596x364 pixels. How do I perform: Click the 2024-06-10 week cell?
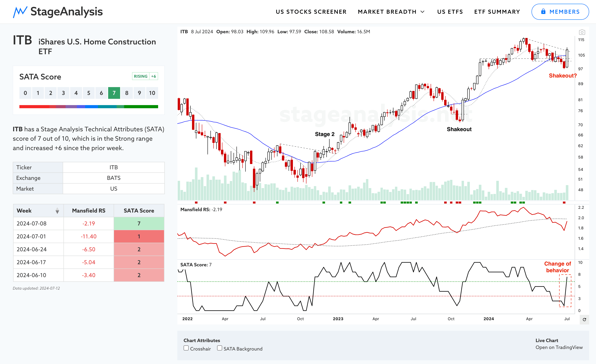click(x=38, y=275)
